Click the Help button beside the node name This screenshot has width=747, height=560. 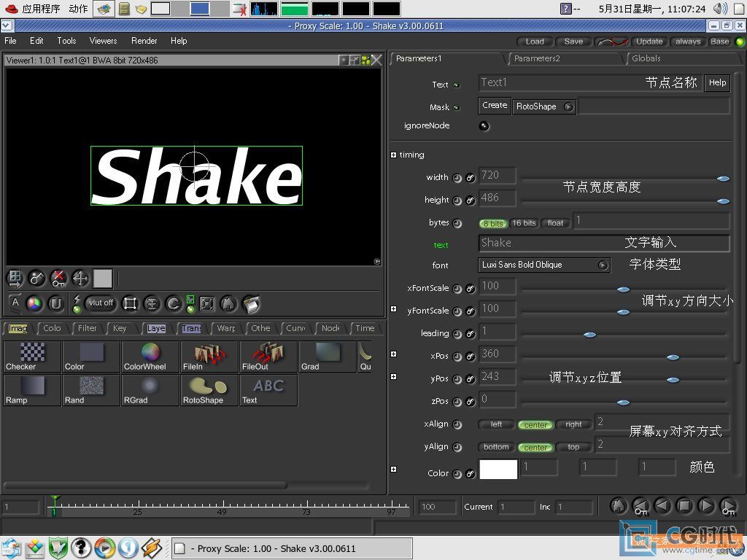pyautogui.click(x=717, y=83)
